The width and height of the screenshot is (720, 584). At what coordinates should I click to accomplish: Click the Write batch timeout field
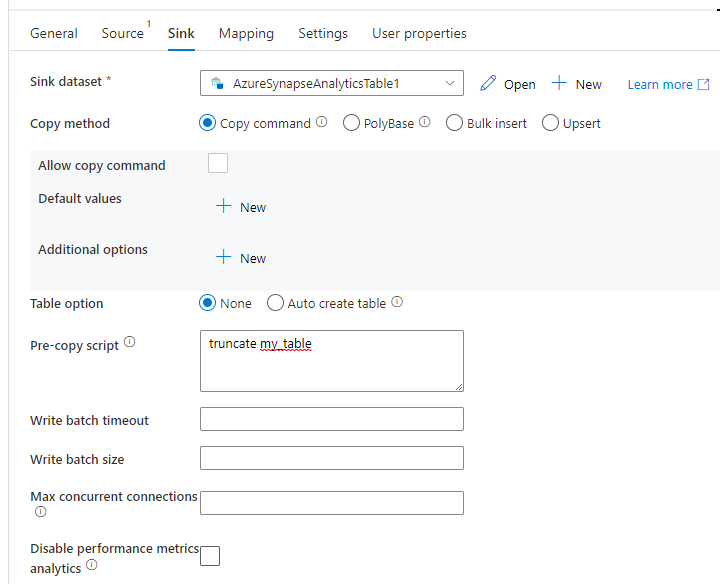pyautogui.click(x=332, y=419)
